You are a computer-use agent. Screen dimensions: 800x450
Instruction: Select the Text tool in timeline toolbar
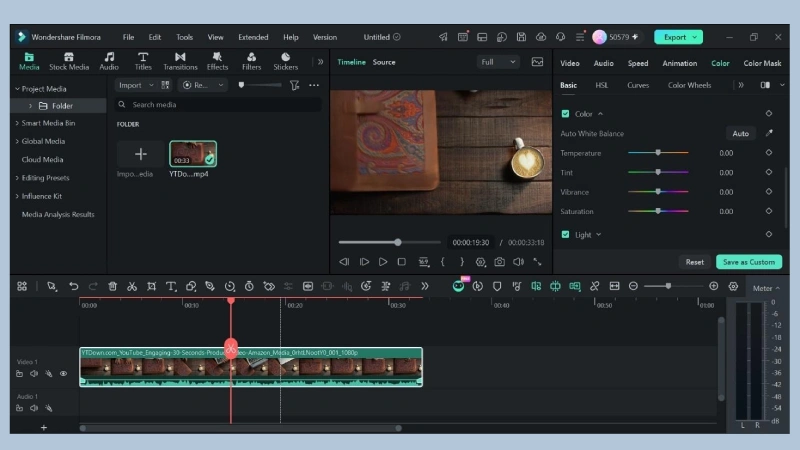[x=171, y=286]
